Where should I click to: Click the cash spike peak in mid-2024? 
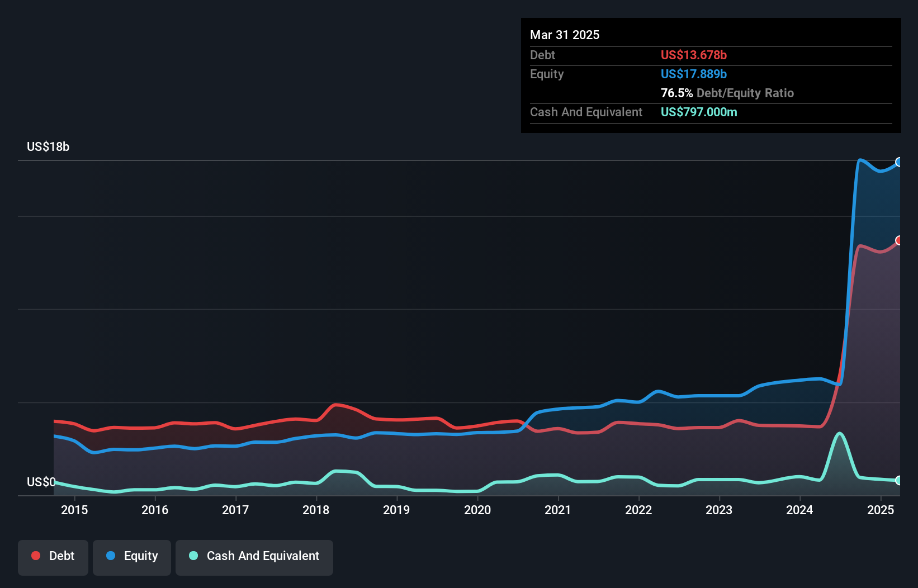[839, 433]
